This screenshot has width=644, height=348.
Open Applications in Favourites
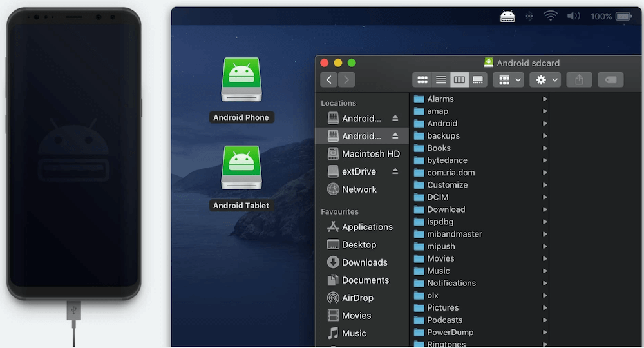(x=361, y=227)
